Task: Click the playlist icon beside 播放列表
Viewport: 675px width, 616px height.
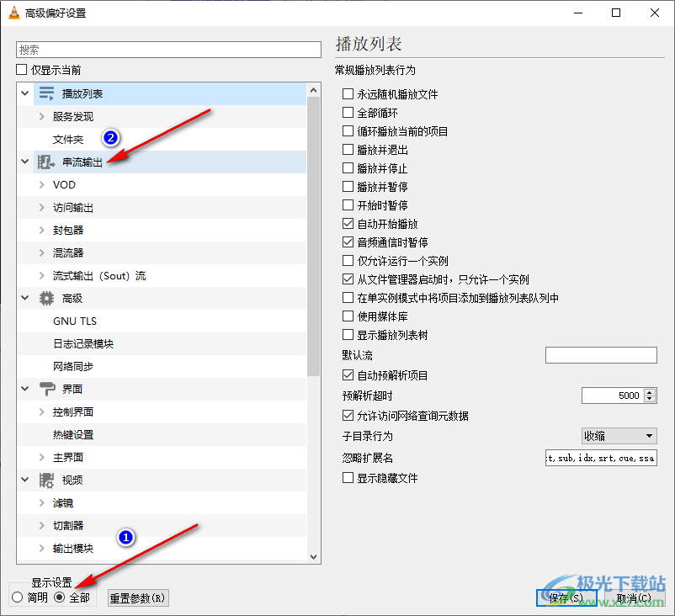Action: click(47, 93)
